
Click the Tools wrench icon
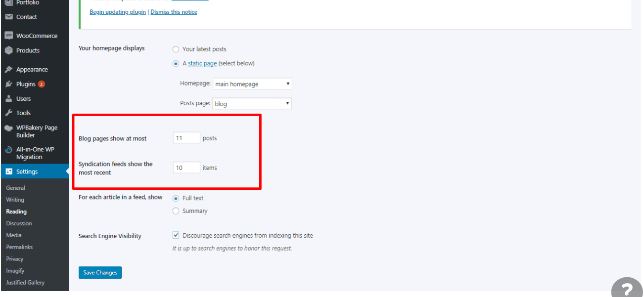pos(8,113)
